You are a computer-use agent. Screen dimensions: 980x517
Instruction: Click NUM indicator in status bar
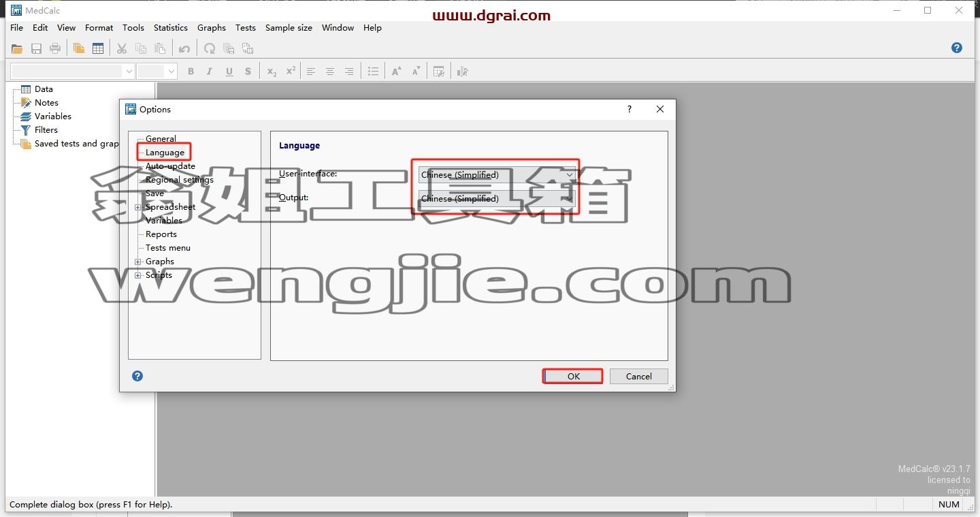(949, 505)
